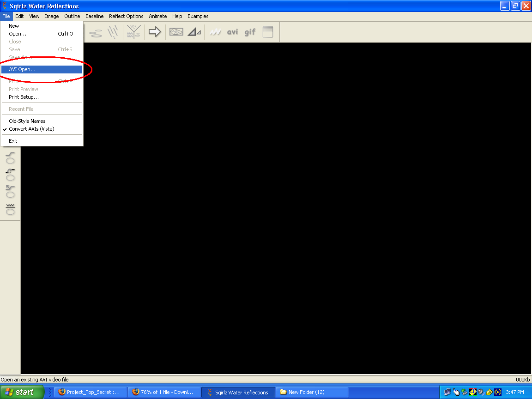Choose AVI Open... from File menu
This screenshot has width=532, height=399.
coord(42,69)
